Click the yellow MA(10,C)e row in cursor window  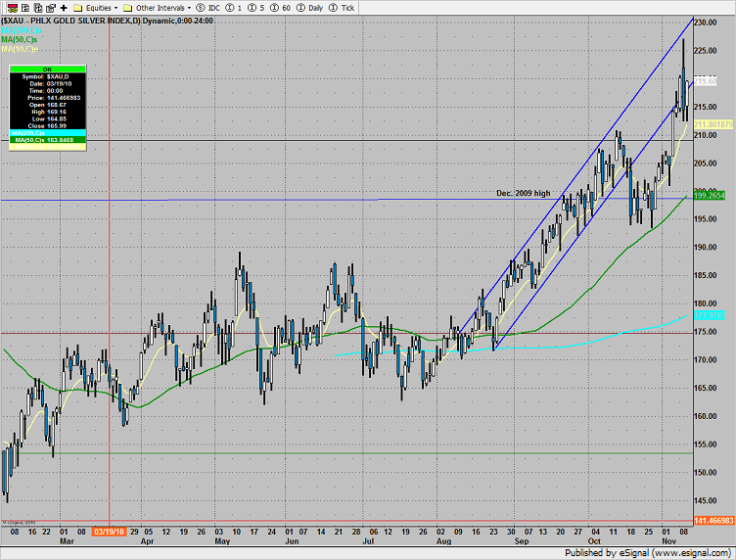click(x=47, y=147)
